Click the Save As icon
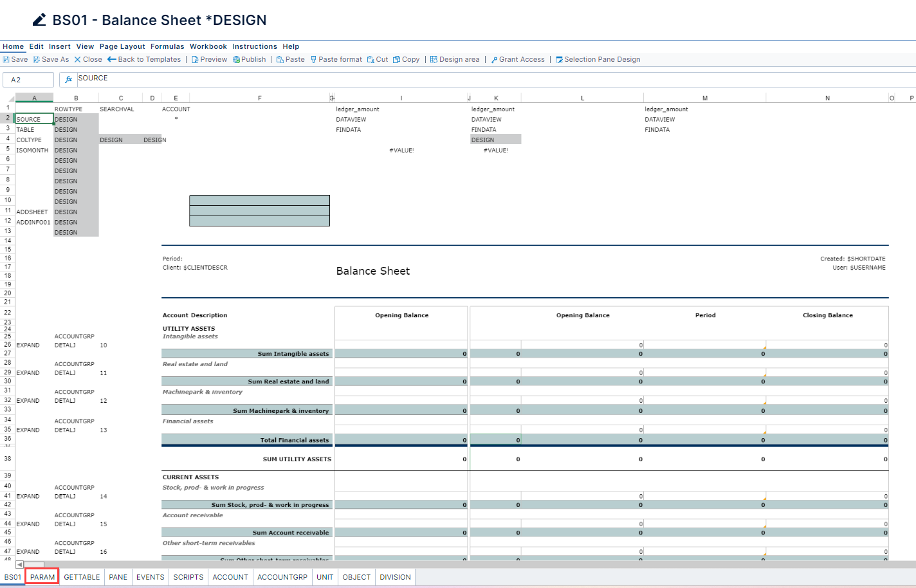Image resolution: width=916 pixels, height=588 pixels. (51, 59)
